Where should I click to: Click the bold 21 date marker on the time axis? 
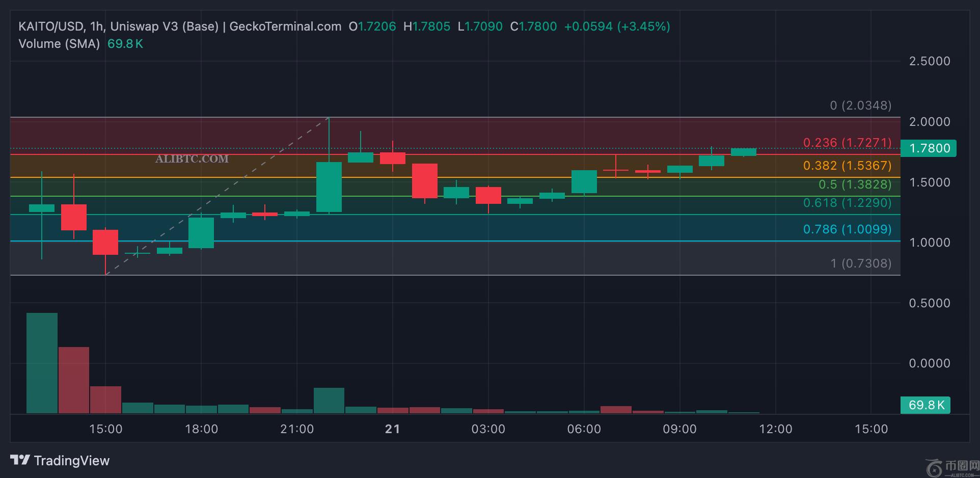pyautogui.click(x=392, y=429)
